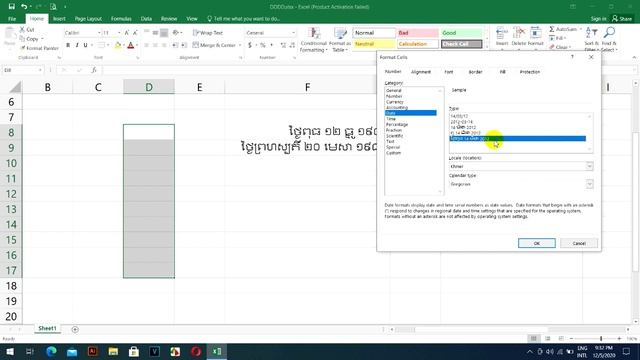Click Increase Indent icon
The height and width of the screenshot is (360, 640).
[x=184, y=45]
